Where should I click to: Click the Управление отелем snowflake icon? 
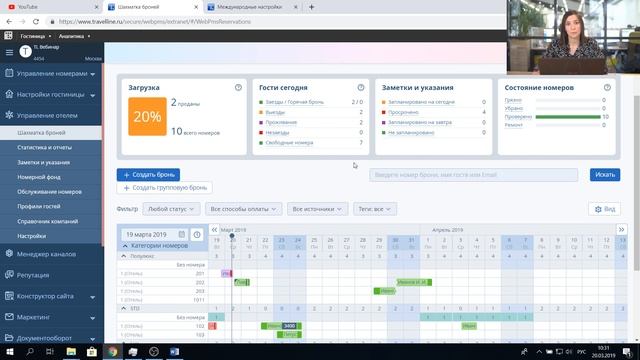pos(9,115)
